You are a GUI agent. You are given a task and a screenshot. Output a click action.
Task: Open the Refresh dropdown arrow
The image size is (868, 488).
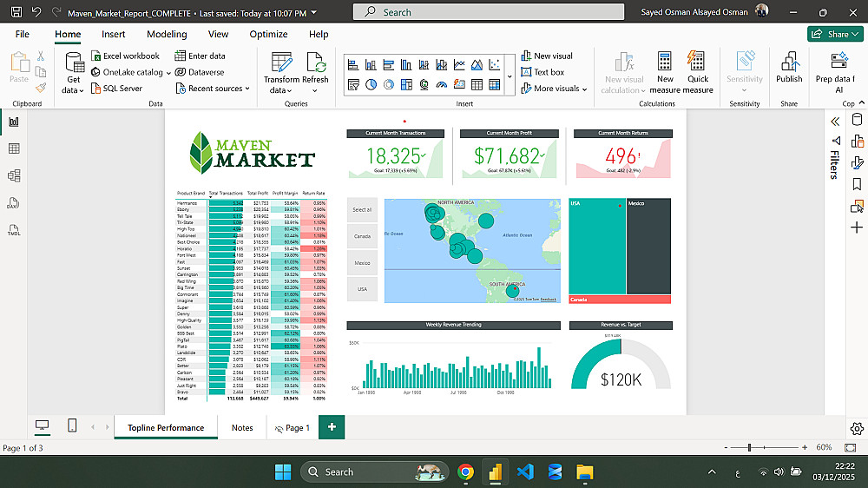[315, 90]
